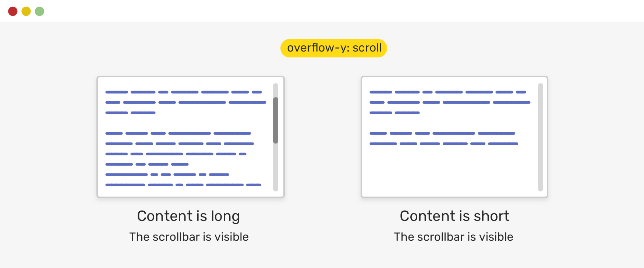Image resolution: width=644 pixels, height=268 pixels.
Task: Click the bottom text line in the long content box
Action: tap(183, 185)
